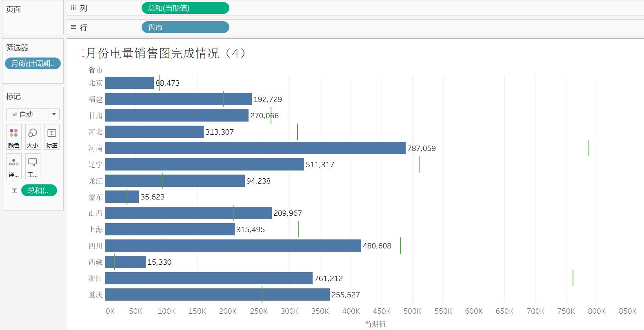
Task: Click the green reference line in the 河南 row
Action: pyautogui.click(x=589, y=148)
